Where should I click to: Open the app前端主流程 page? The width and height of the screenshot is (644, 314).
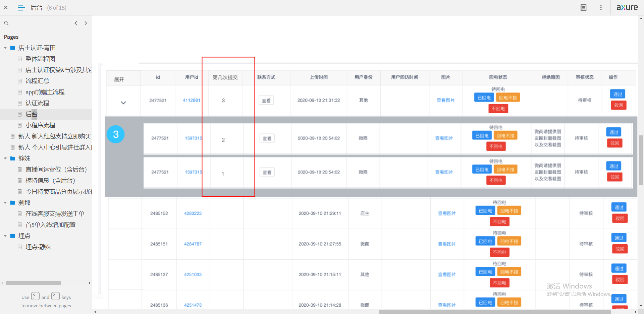(45, 92)
